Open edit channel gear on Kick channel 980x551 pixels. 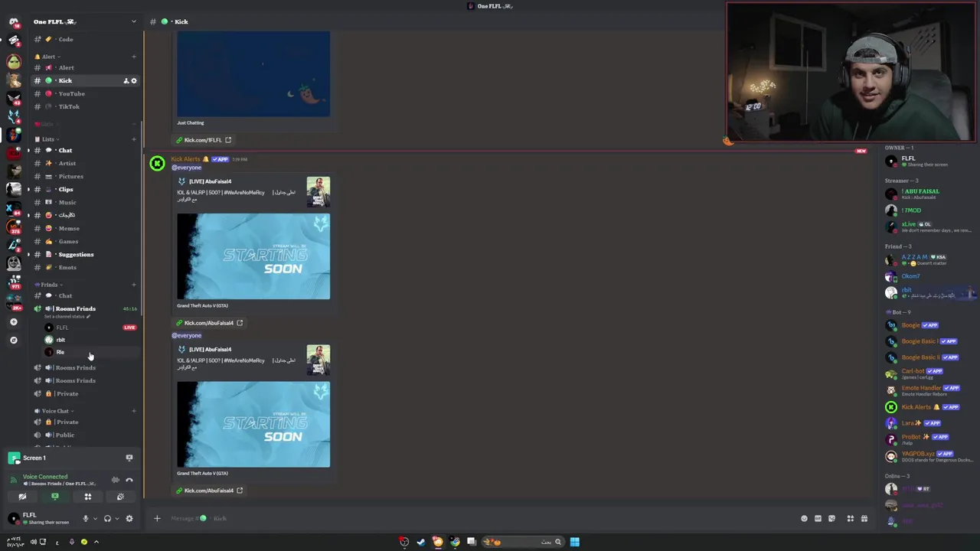[x=134, y=80]
